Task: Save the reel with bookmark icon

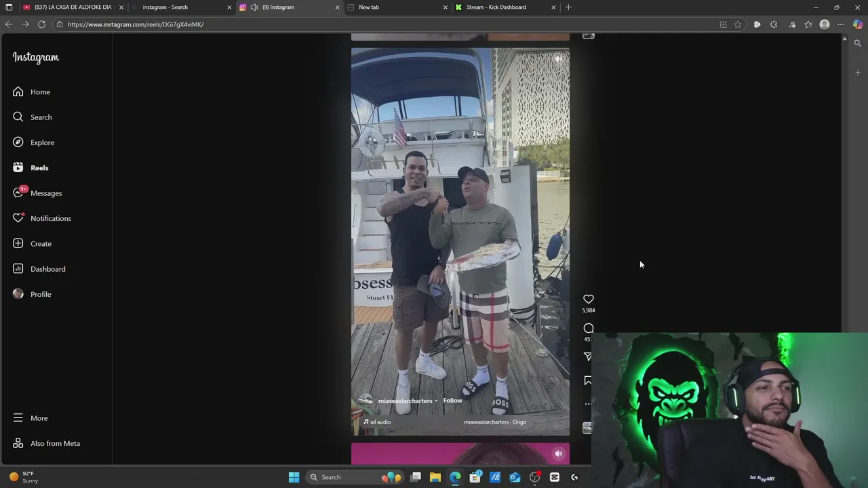Action: pos(587,380)
